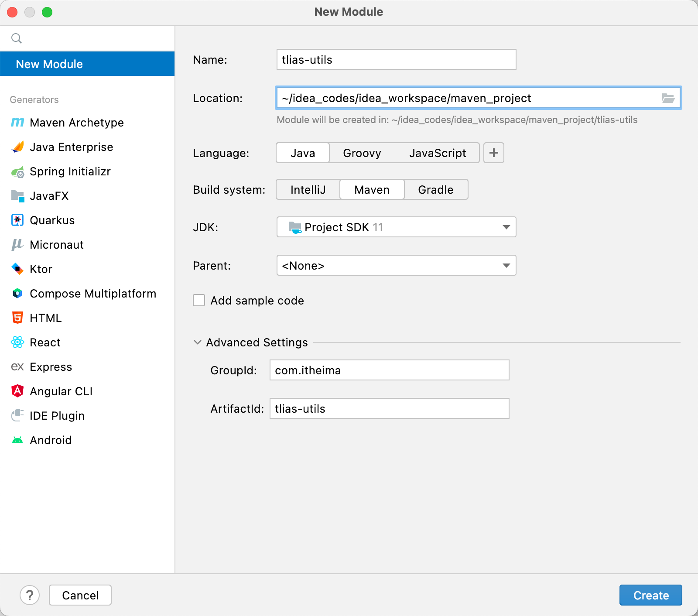Click the 'Module will be created in' hint
Viewport: 698px width, 616px height.
tap(457, 120)
